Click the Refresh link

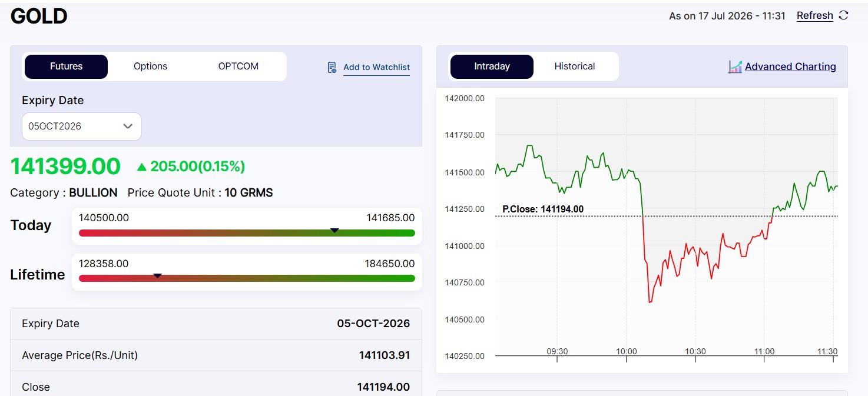point(814,16)
